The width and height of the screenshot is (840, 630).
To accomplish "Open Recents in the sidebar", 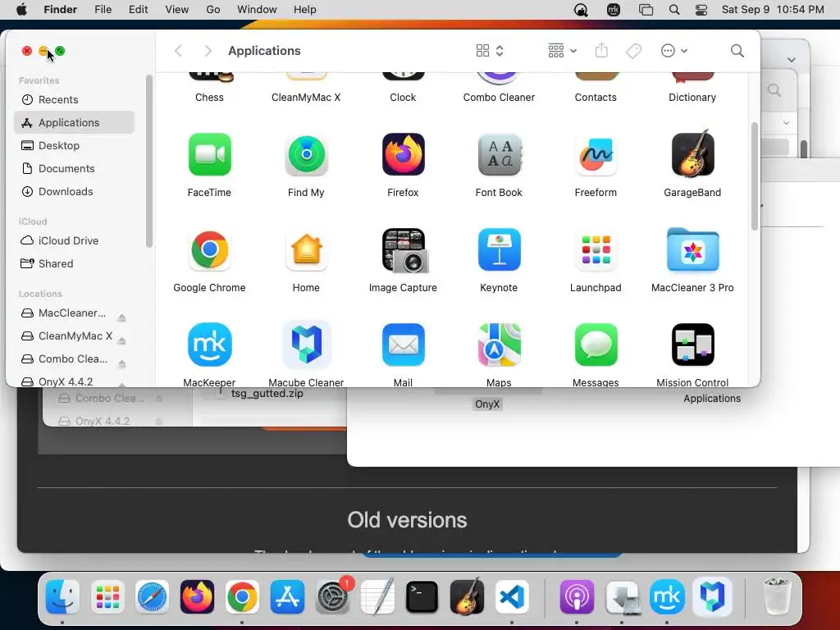I will [x=74, y=99].
